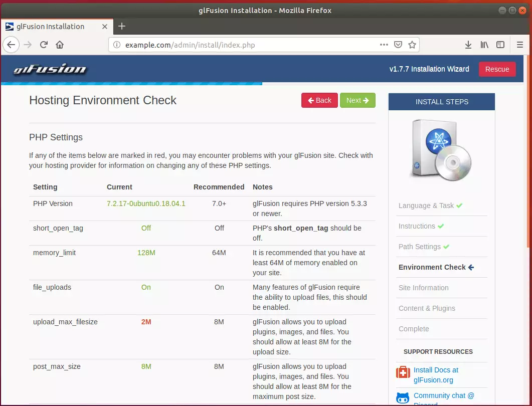Click the green Next button
The height and width of the screenshot is (406, 532).
click(x=358, y=100)
